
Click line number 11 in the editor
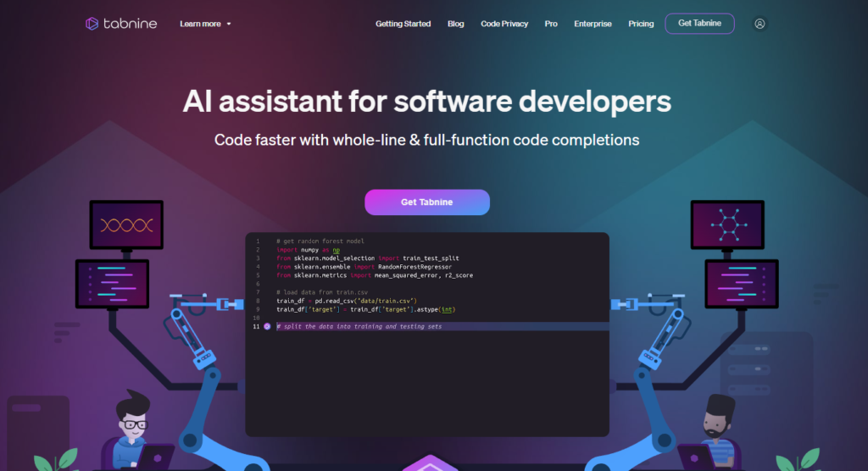pyautogui.click(x=256, y=326)
